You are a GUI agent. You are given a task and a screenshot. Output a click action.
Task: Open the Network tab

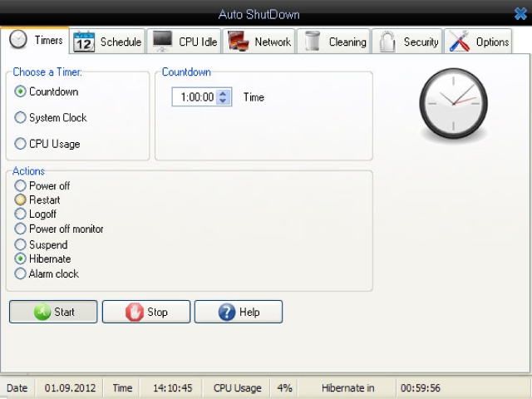(259, 42)
